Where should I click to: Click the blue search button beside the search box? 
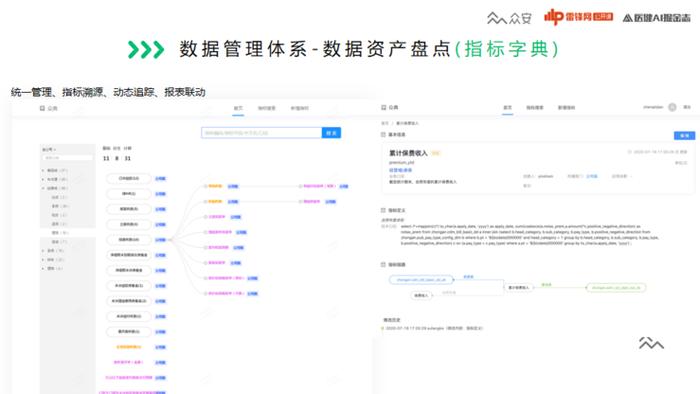331,133
